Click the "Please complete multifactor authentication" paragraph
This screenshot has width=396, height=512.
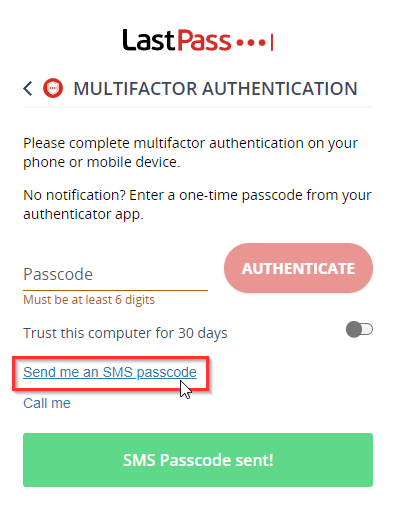[x=190, y=153]
